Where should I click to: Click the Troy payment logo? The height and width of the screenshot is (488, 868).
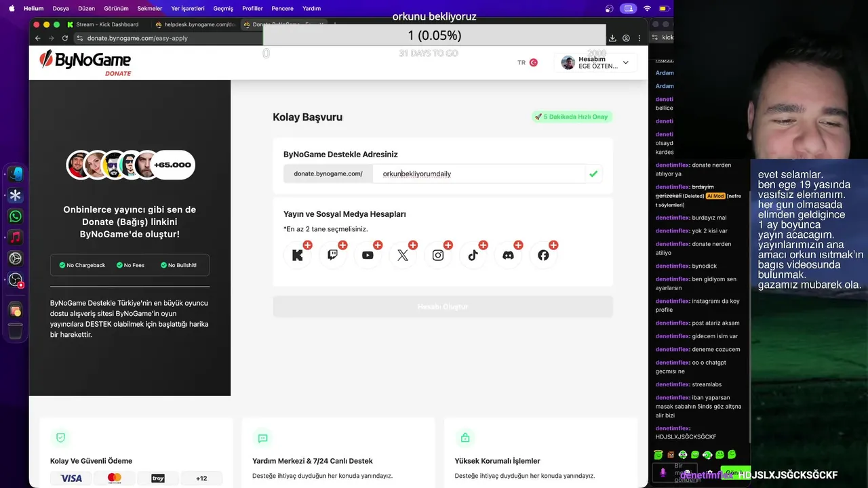point(158,478)
